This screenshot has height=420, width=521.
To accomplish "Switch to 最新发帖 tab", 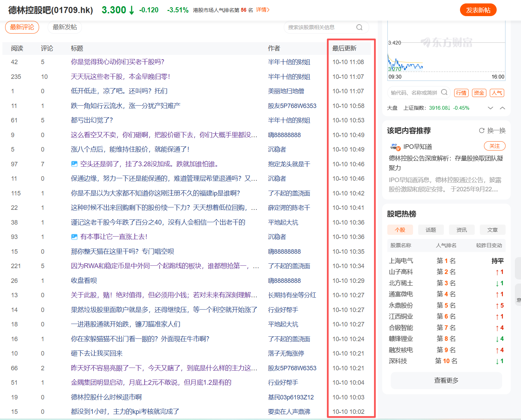I will (x=65, y=27).
